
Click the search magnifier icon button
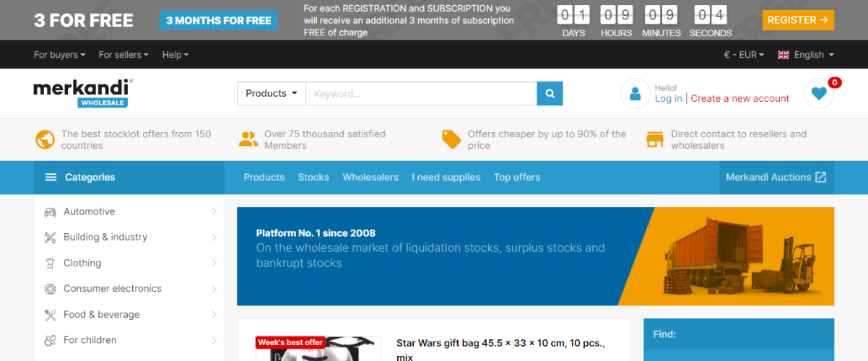(x=550, y=93)
